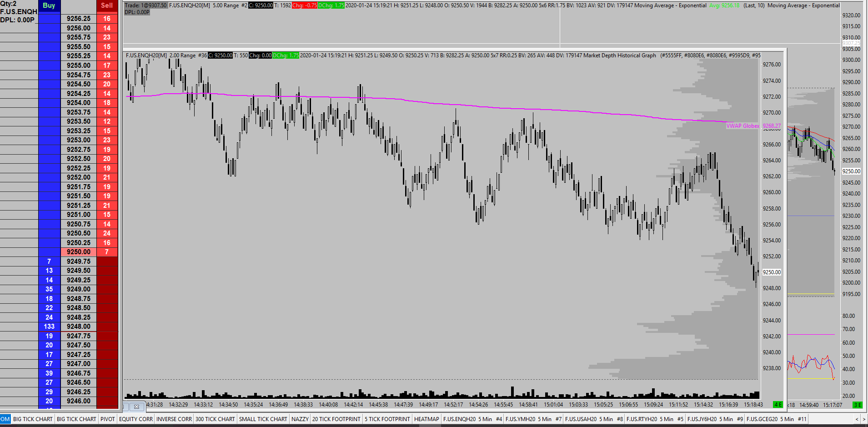Click the 9268.27 VWAP value on the price axis
Image resolution: width=868 pixels, height=427 pixels.
(x=772, y=126)
